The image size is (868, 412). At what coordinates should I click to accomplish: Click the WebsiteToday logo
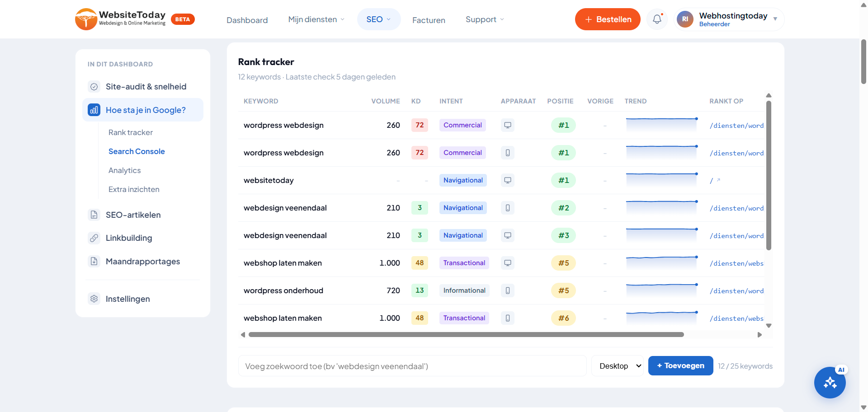pyautogui.click(x=120, y=19)
